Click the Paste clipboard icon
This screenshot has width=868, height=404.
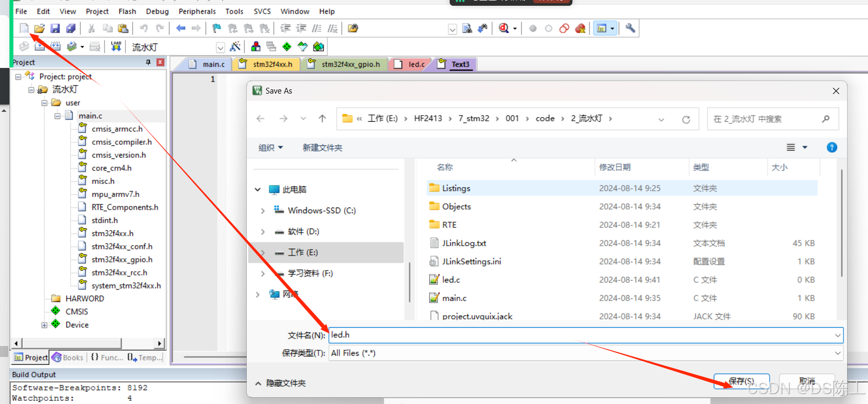pos(123,28)
